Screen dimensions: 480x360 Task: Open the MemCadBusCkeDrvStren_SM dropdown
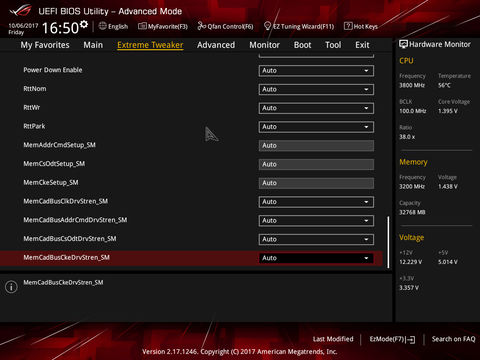point(316,258)
